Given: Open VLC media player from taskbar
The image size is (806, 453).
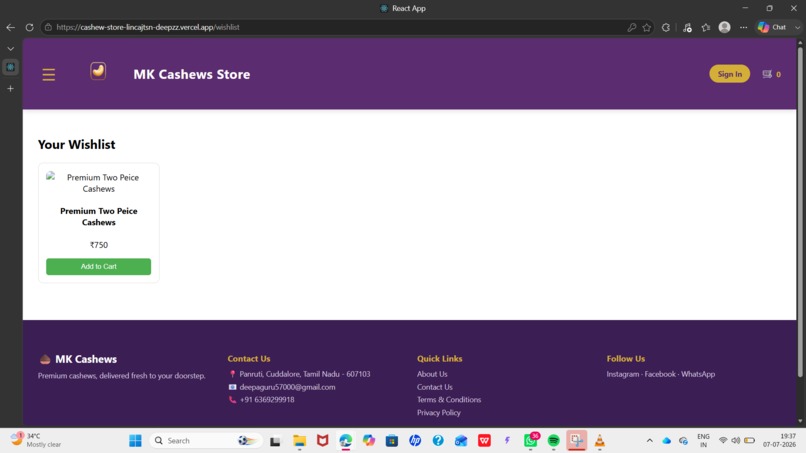Looking at the screenshot, I should coord(599,441).
